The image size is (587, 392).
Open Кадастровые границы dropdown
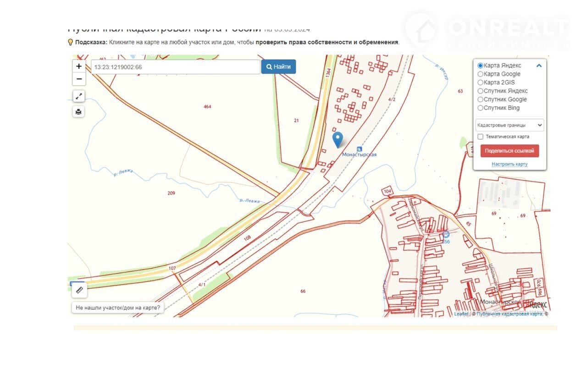pyautogui.click(x=509, y=125)
